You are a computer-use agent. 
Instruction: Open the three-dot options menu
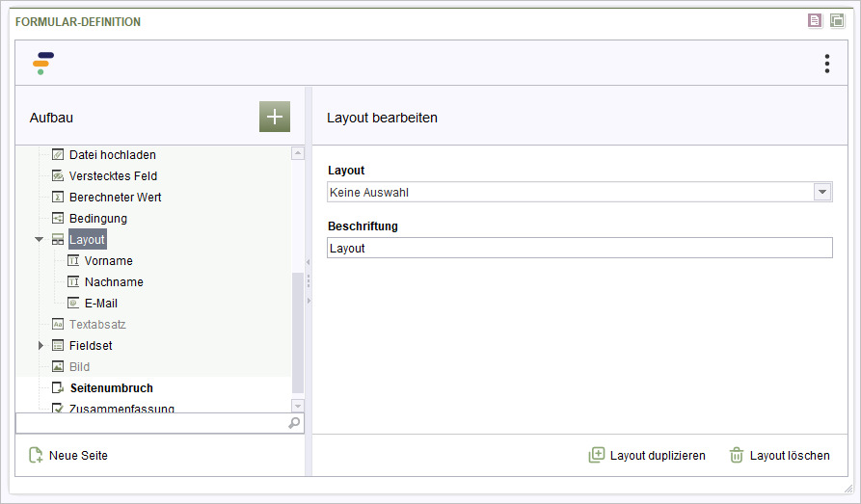tap(827, 64)
